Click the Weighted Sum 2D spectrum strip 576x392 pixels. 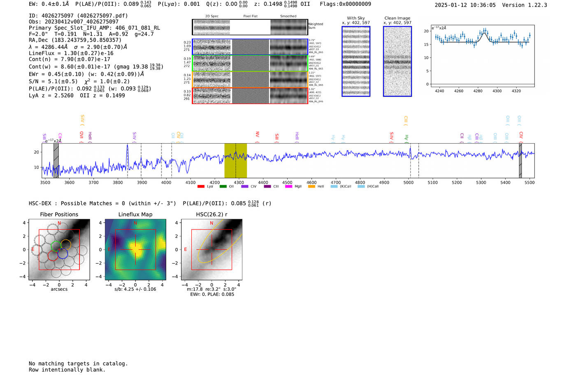click(x=250, y=27)
